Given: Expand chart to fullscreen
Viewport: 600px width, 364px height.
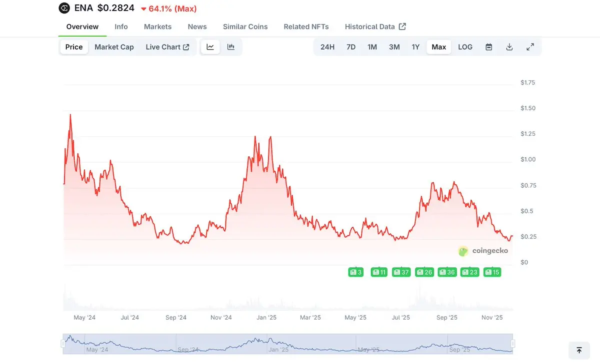Looking at the screenshot, I should 530,47.
